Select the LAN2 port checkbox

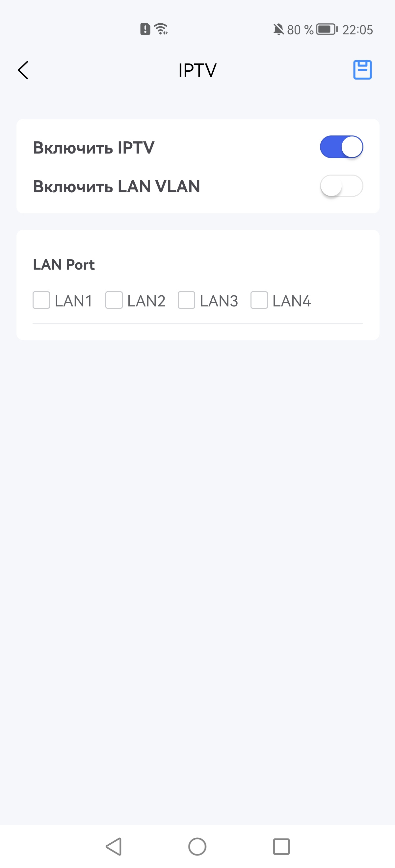click(114, 300)
